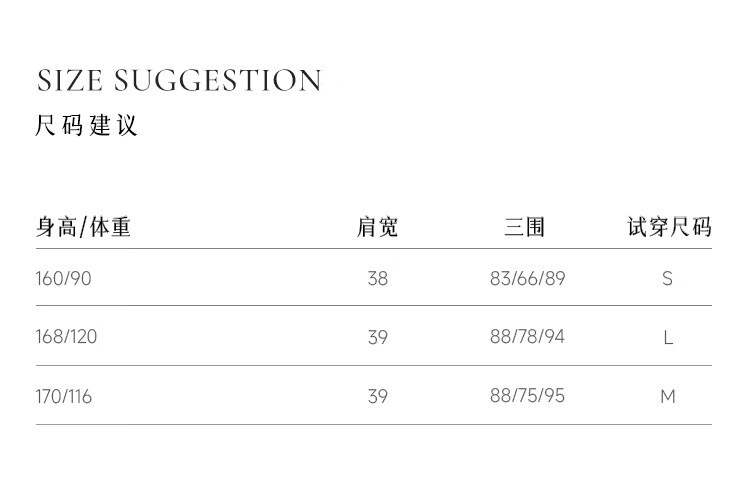Click the 试穿尺码 column header
The width and height of the screenshot is (750, 503).
(669, 227)
